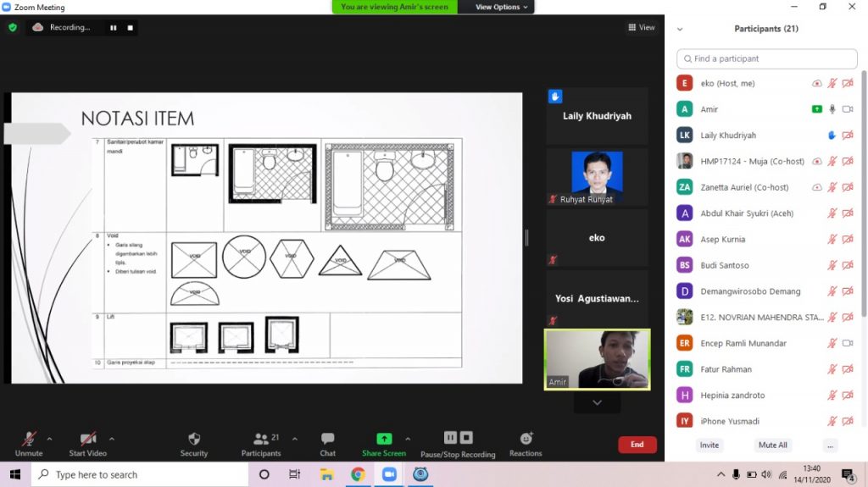Click HMP17124 - Muja recording icon
This screenshot has width=868, height=487.
pyautogui.click(x=816, y=162)
